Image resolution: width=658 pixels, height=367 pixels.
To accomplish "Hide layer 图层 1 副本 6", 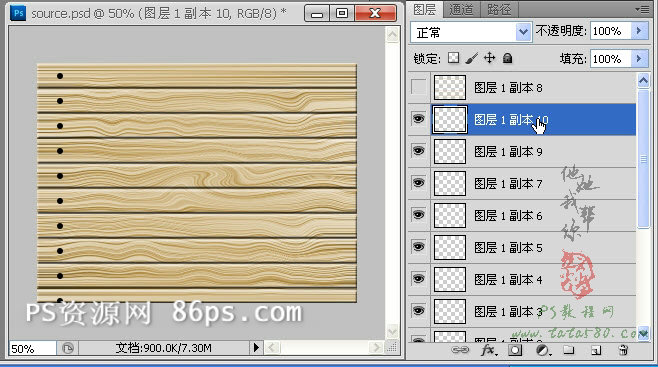I will pyautogui.click(x=418, y=215).
